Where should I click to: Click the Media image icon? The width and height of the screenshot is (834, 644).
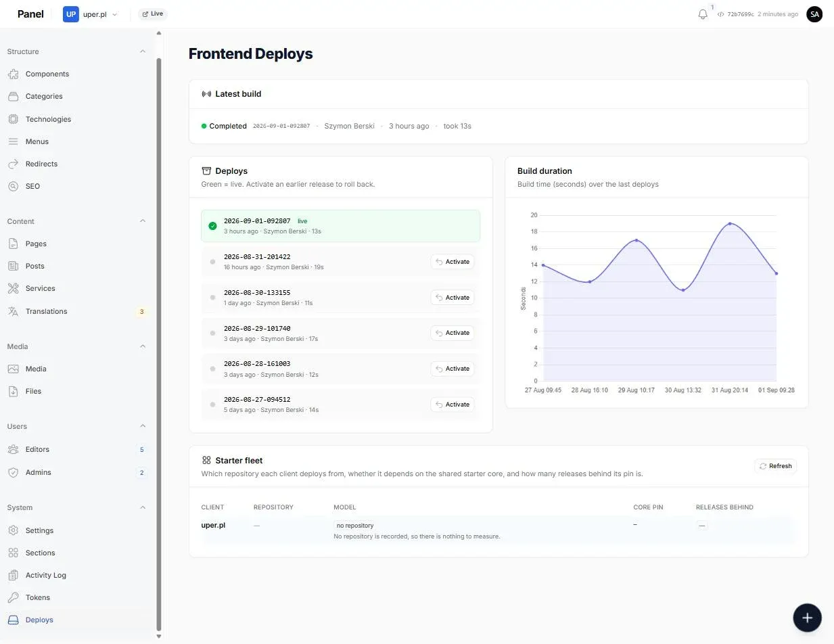[13, 369]
